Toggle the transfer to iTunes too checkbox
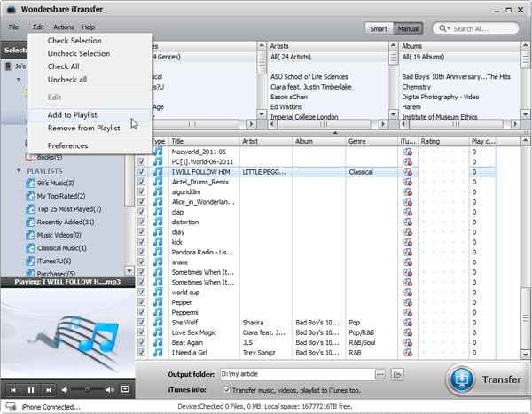The image size is (532, 414). pos(227,390)
